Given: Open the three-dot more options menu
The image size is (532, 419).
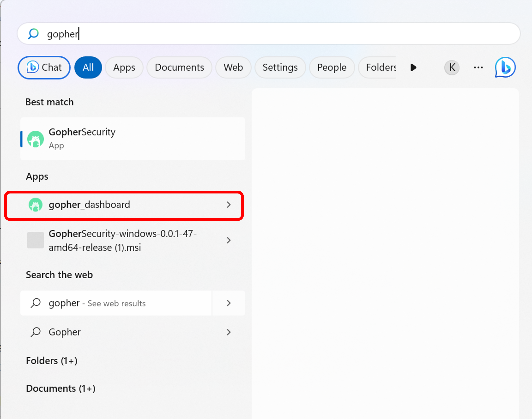Looking at the screenshot, I should (x=478, y=68).
